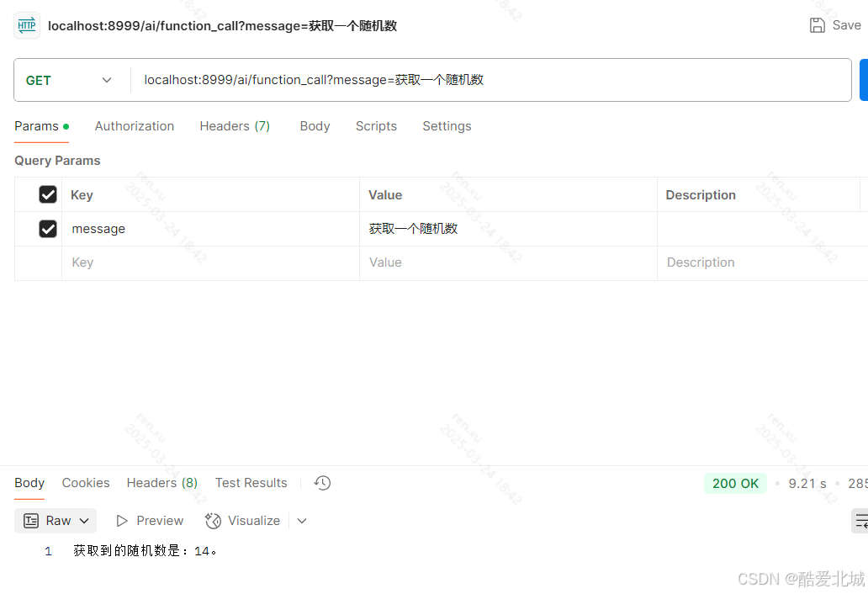Image resolution: width=868 pixels, height=594 pixels.
Task: Enable the message parameter checkbox
Action: click(x=48, y=228)
